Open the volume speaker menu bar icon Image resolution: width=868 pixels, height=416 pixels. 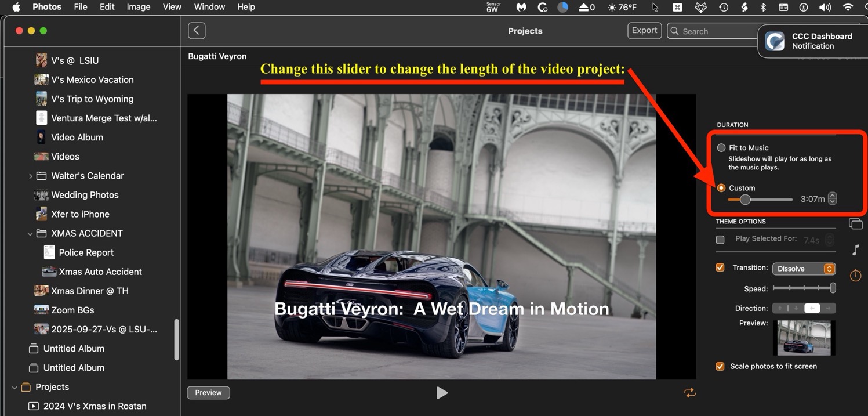(x=825, y=7)
